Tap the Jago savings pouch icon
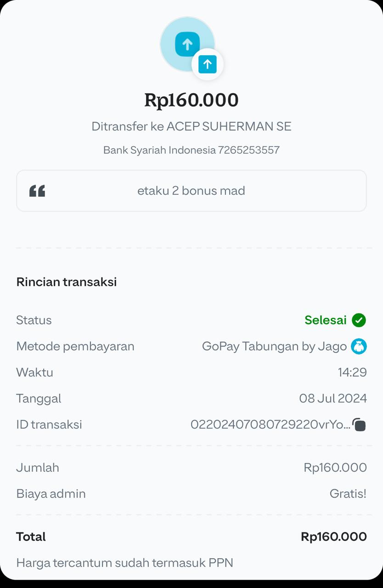 click(359, 346)
